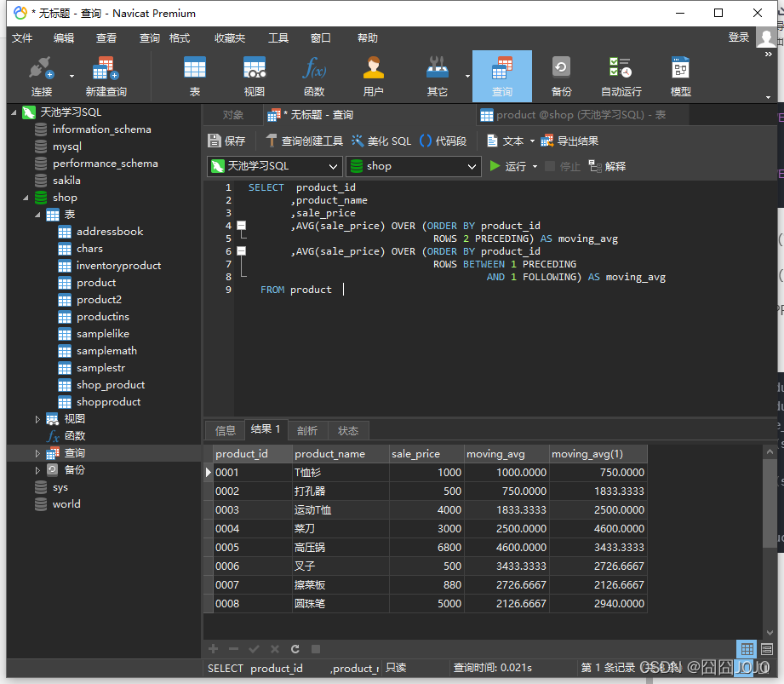Screen dimensions: 784x684
Task: Open the File (文件) menu
Action: coord(22,38)
